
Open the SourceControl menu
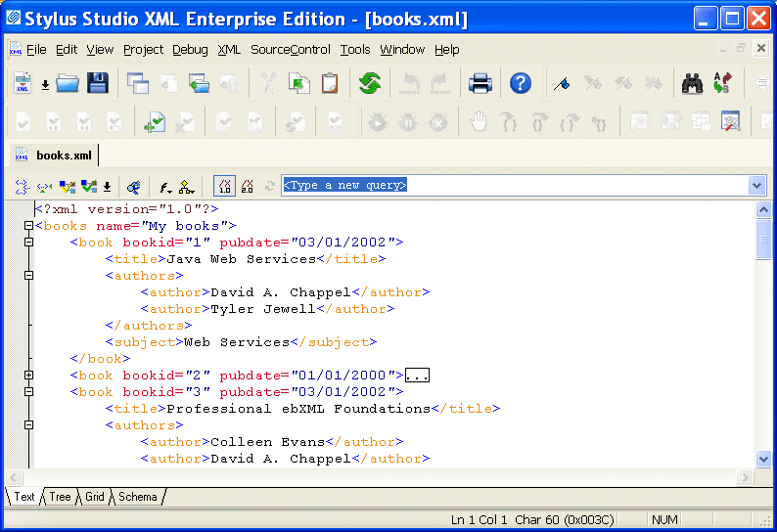tap(290, 50)
